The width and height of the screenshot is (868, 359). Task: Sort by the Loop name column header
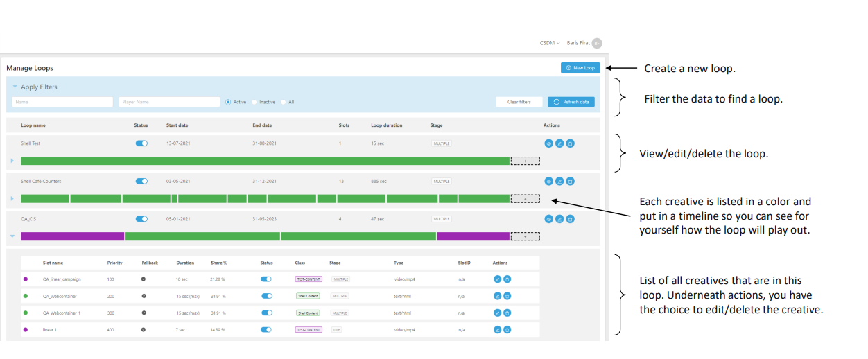33,125
